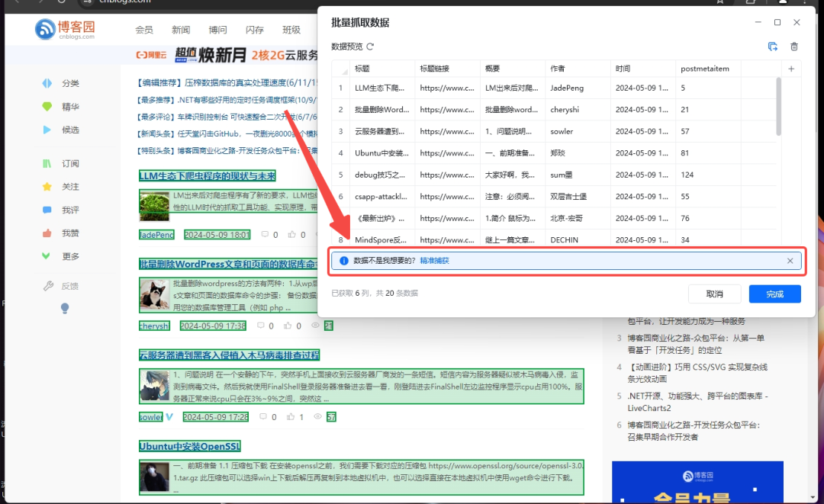Dismiss the 精准捕获 info banner with its X
The image size is (824, 504).
790,261
